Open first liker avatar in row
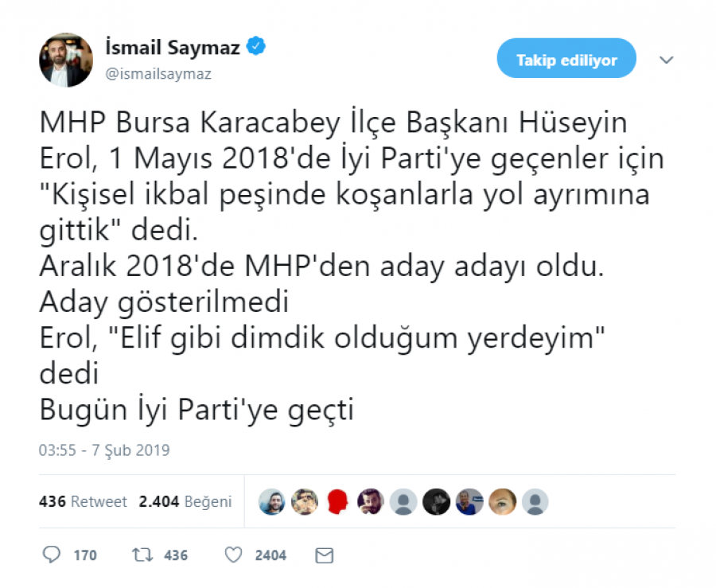716x588 pixels. tap(272, 502)
